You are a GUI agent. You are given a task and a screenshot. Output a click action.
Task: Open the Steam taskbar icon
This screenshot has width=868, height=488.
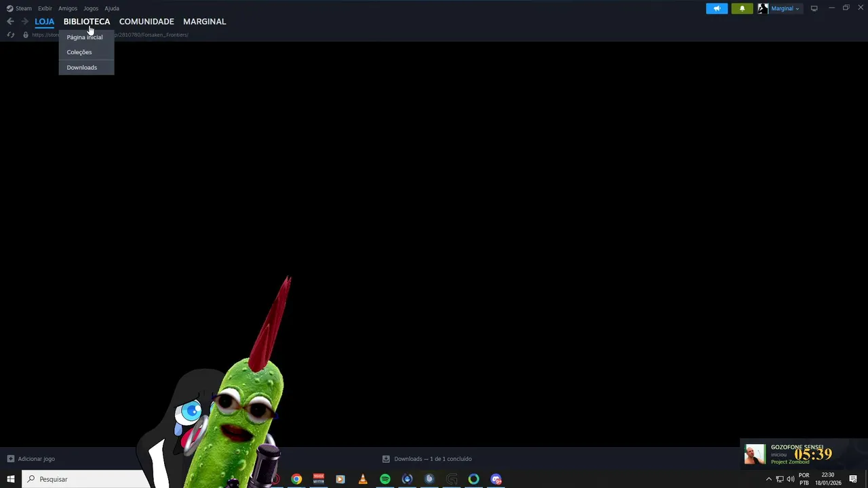click(x=429, y=479)
